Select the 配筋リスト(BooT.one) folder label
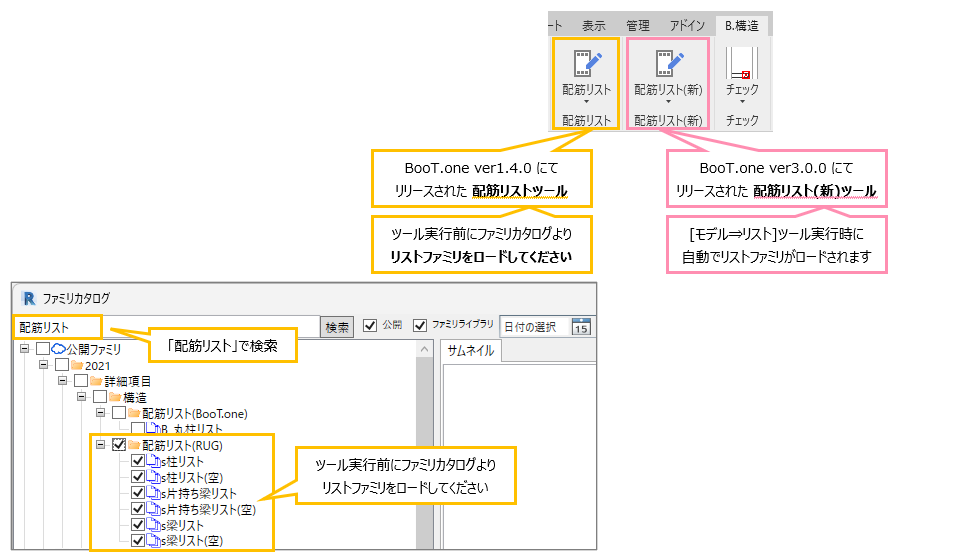The height and width of the screenshot is (557, 966). [195, 413]
